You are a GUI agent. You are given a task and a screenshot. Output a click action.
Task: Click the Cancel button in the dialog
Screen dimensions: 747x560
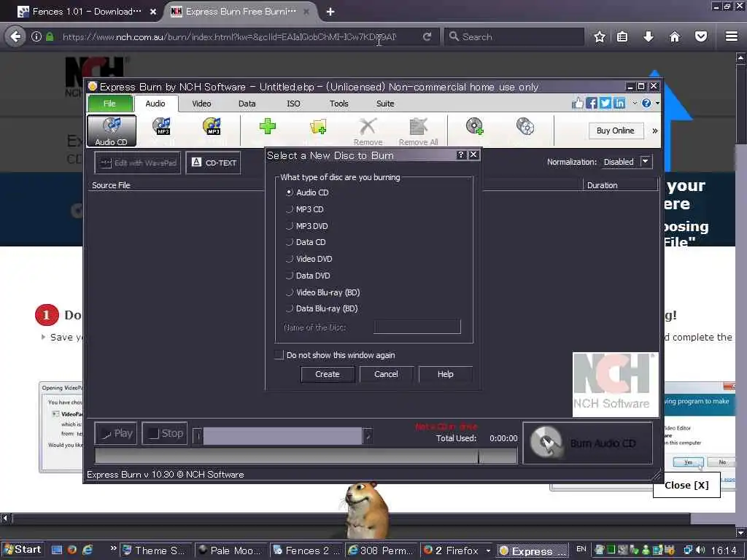(386, 374)
